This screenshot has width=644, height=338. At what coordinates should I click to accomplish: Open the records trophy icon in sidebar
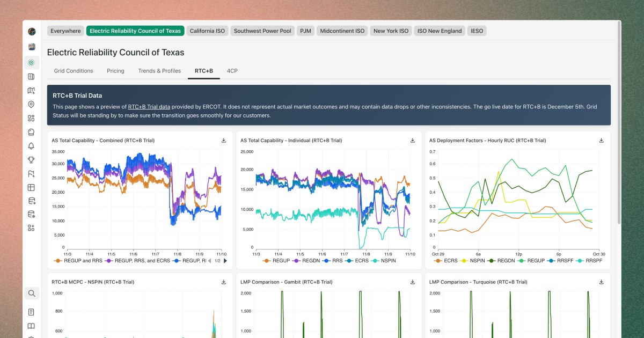click(x=31, y=160)
